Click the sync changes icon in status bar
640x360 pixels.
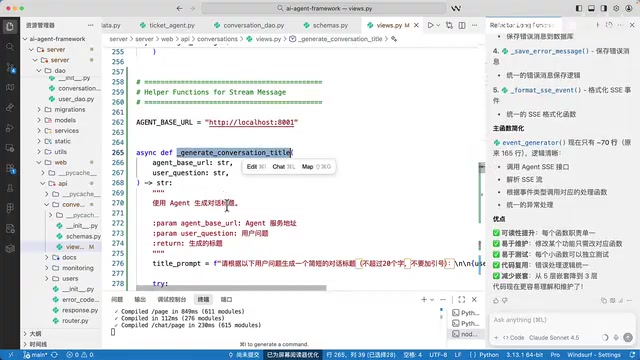(54, 355)
